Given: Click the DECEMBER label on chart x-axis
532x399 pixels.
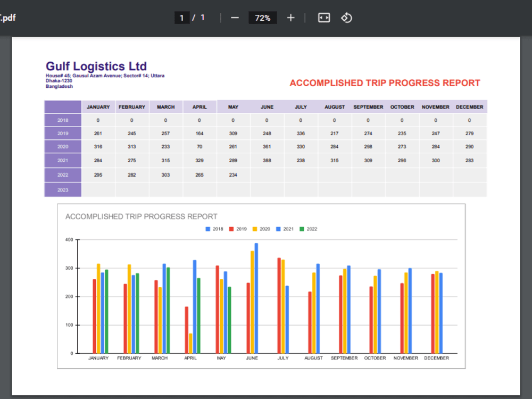Looking at the screenshot, I should point(436,358).
